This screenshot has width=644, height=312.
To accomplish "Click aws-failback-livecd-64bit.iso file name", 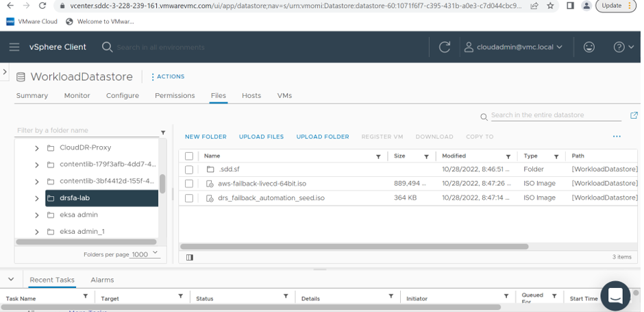I will point(262,183).
